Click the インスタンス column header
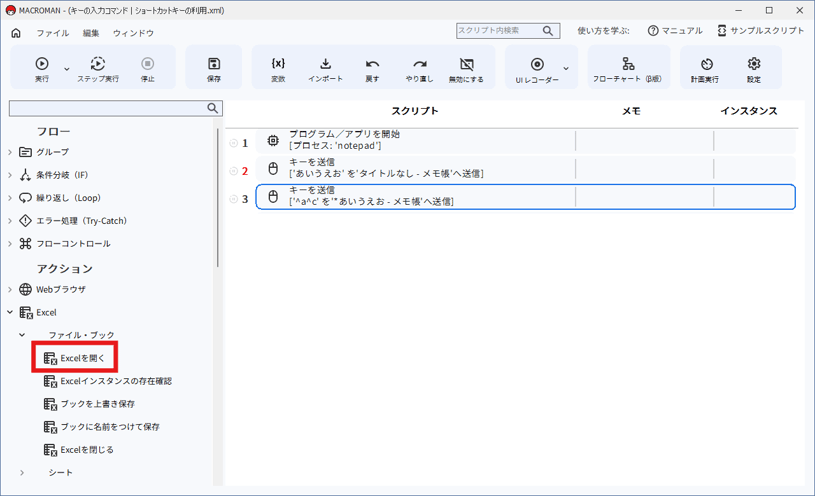This screenshot has height=496, width=815. pos(749,111)
